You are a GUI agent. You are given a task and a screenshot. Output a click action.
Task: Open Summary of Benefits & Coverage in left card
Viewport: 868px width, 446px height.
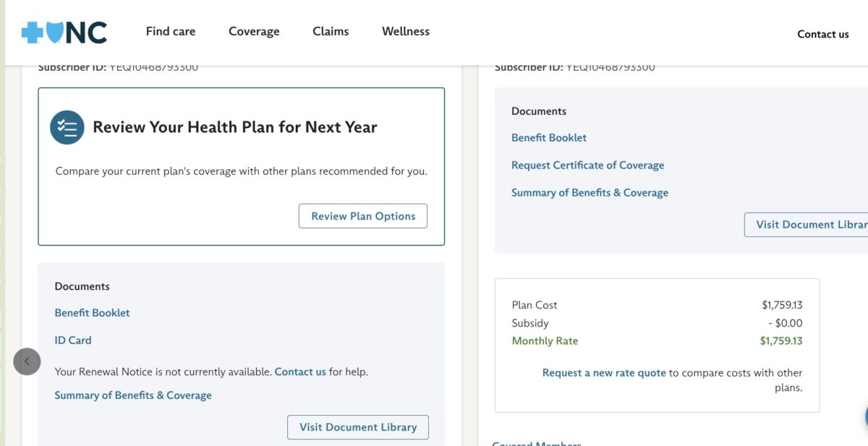pyautogui.click(x=133, y=395)
